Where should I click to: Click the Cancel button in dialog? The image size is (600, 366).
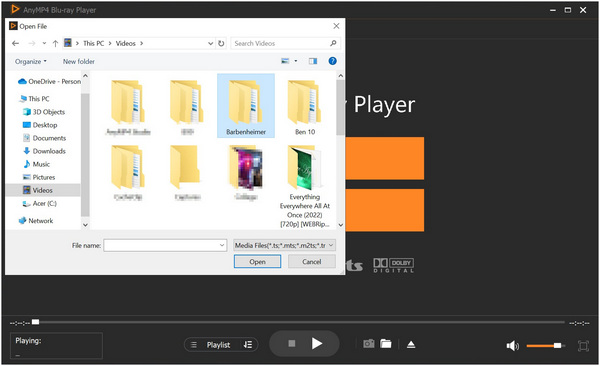(311, 261)
